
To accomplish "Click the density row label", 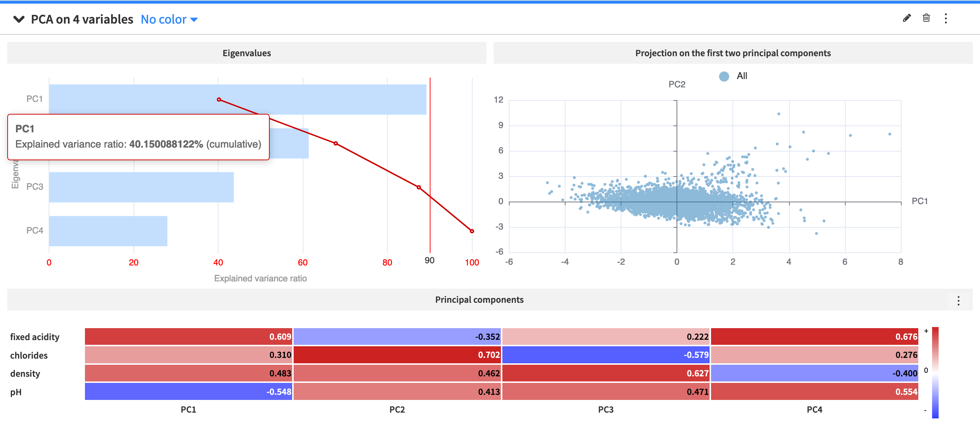I will click(x=25, y=373).
